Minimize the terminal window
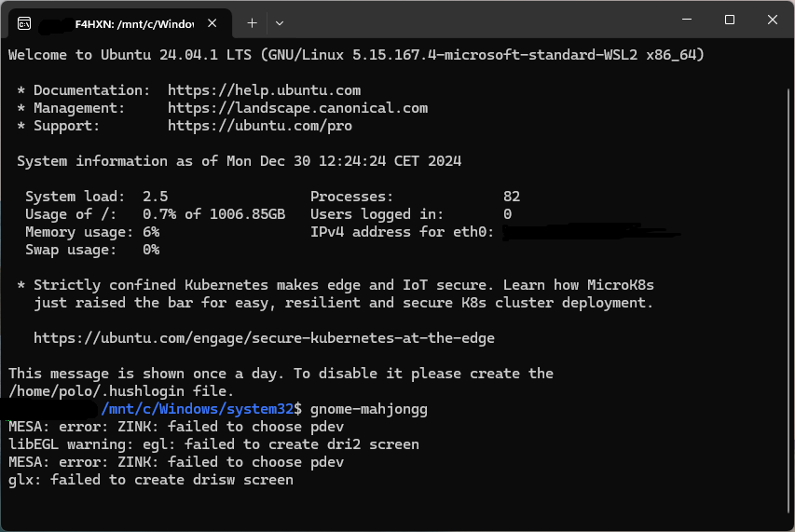Image resolution: width=795 pixels, height=532 pixels. pyautogui.click(x=687, y=20)
